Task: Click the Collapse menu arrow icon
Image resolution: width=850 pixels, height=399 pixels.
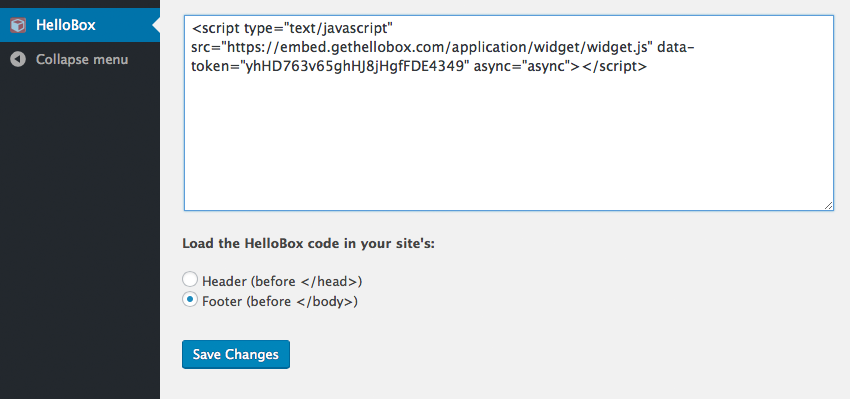Action: coord(18,59)
